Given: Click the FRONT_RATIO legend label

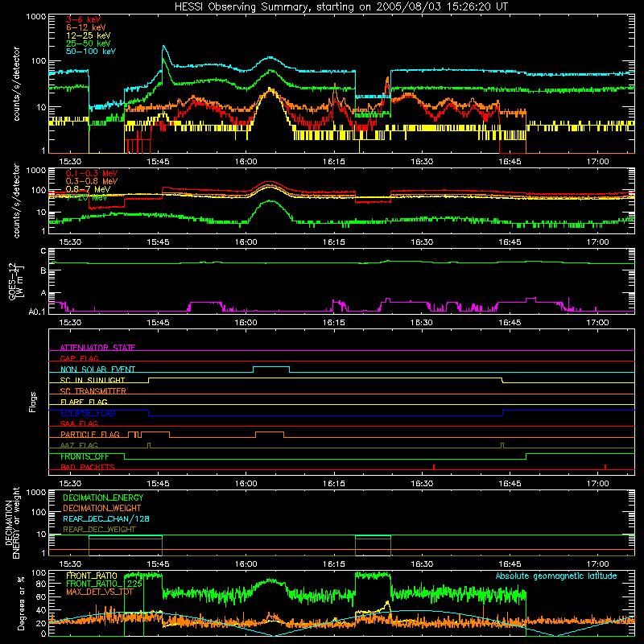Looking at the screenshot, I should pyautogui.click(x=92, y=576).
